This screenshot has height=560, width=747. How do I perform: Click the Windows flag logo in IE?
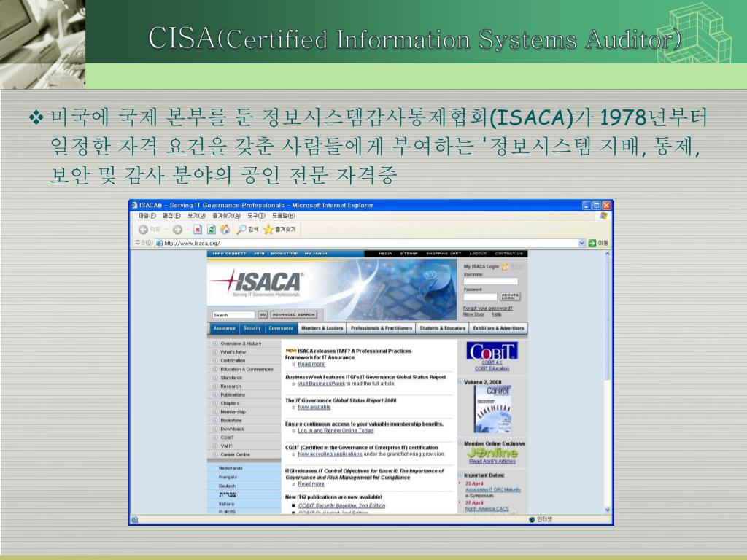[x=603, y=216]
